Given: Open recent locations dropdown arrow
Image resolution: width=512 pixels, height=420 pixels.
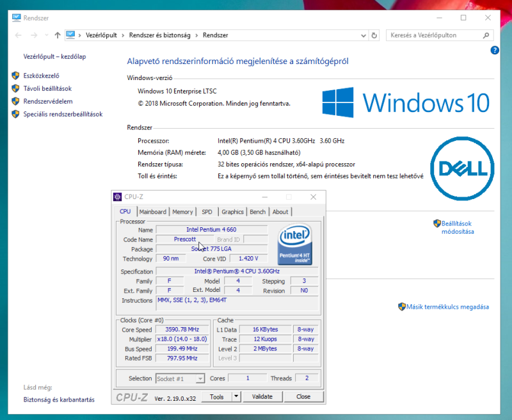Looking at the screenshot, I should point(46,35).
